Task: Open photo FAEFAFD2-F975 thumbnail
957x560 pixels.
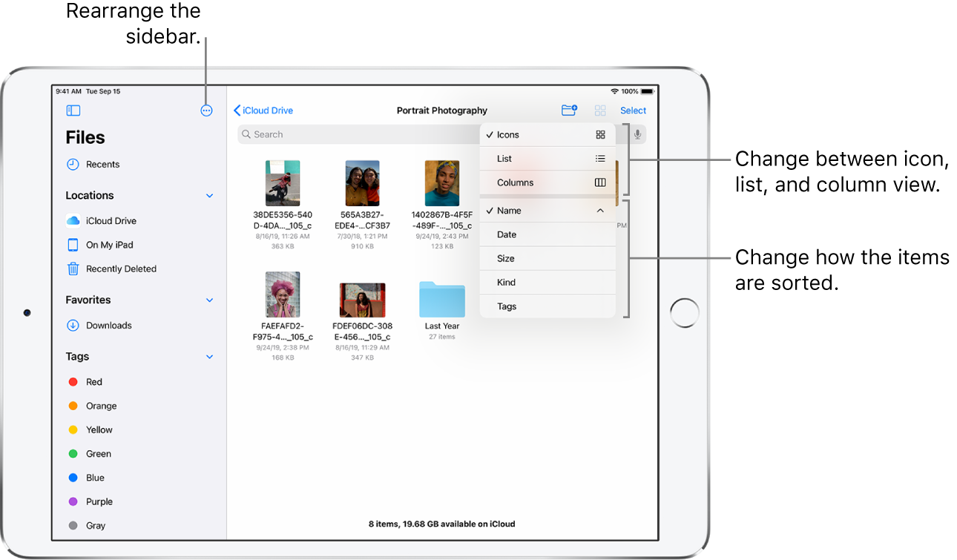Action: tap(283, 294)
